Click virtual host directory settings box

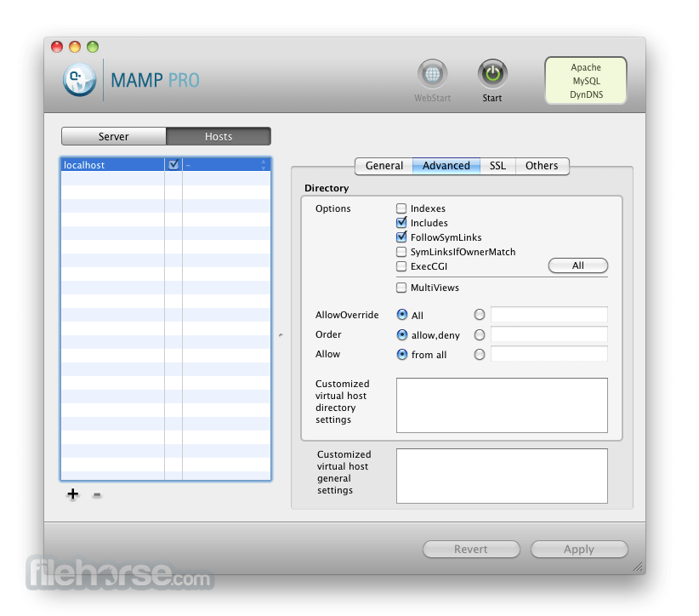(502, 405)
